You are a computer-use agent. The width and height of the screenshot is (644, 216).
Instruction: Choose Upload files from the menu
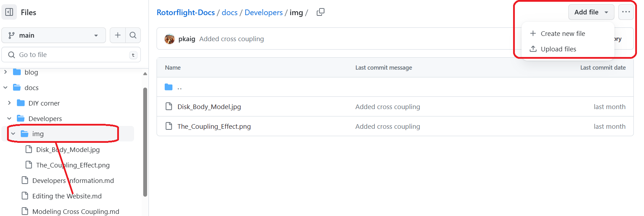pyautogui.click(x=558, y=49)
